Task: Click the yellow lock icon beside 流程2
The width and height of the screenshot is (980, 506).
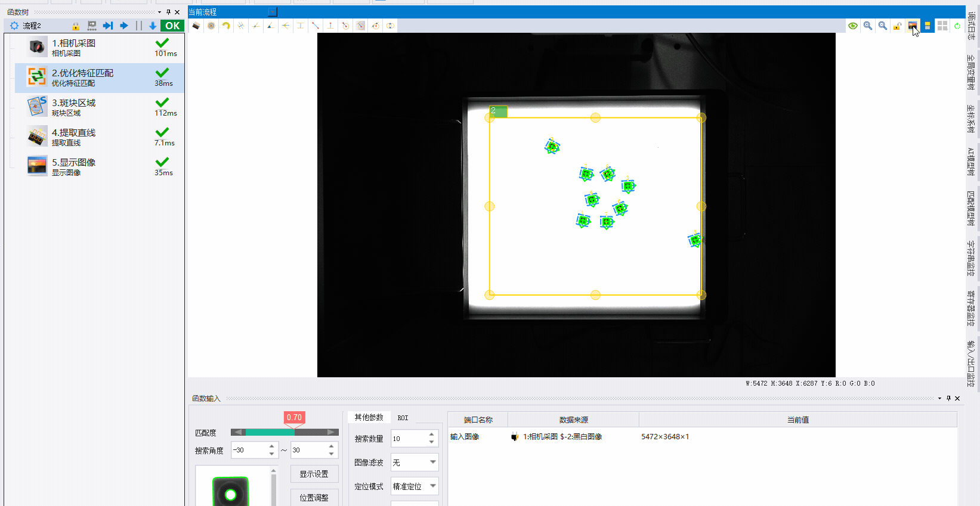Action: [76, 26]
